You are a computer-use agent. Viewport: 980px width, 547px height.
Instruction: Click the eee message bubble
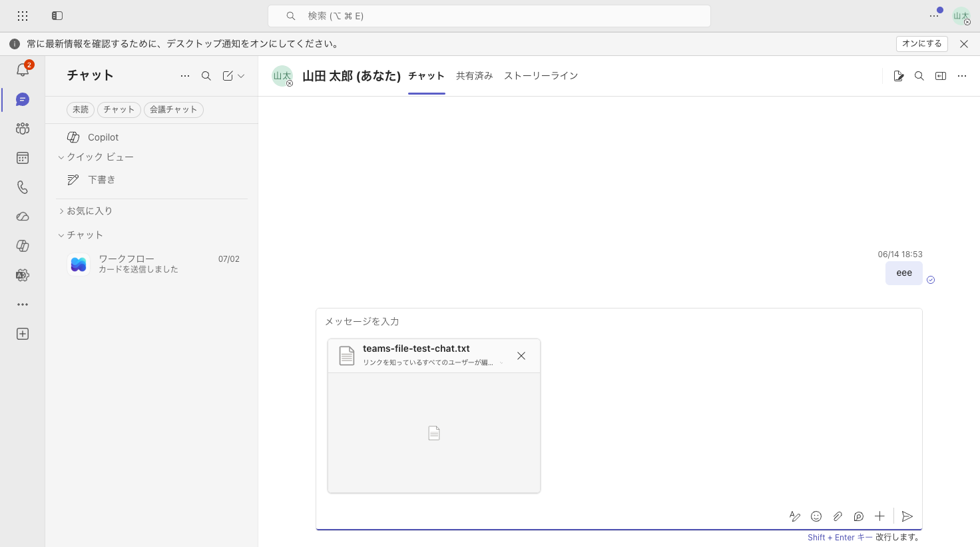point(904,273)
